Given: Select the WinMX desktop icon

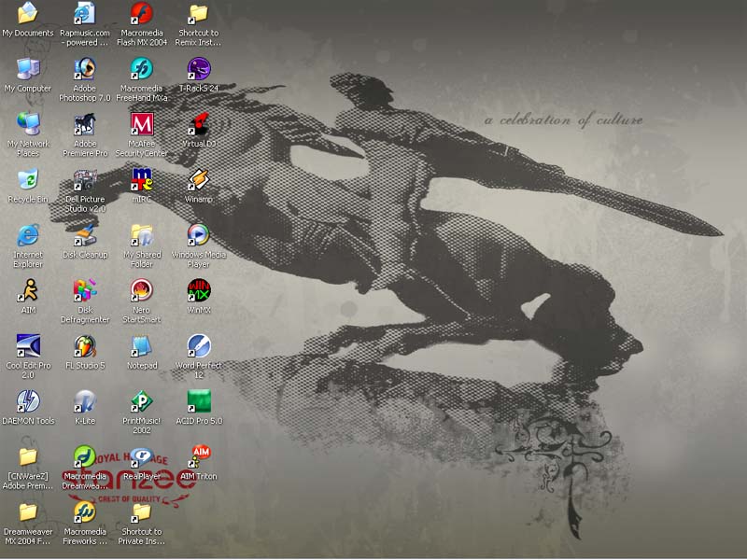Looking at the screenshot, I should (199, 290).
